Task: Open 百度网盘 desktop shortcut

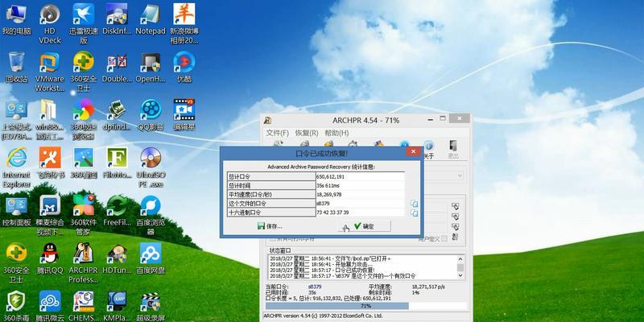Action: tap(151, 258)
